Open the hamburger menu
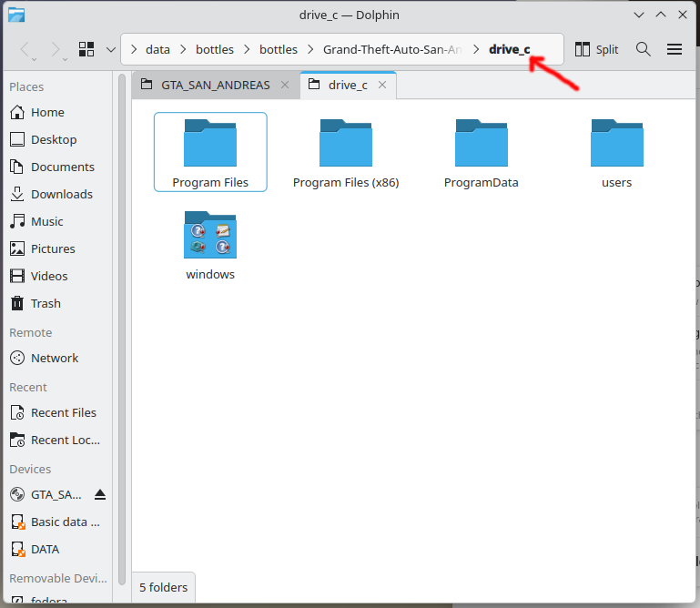Screen dimensions: 700x608 click(x=675, y=49)
